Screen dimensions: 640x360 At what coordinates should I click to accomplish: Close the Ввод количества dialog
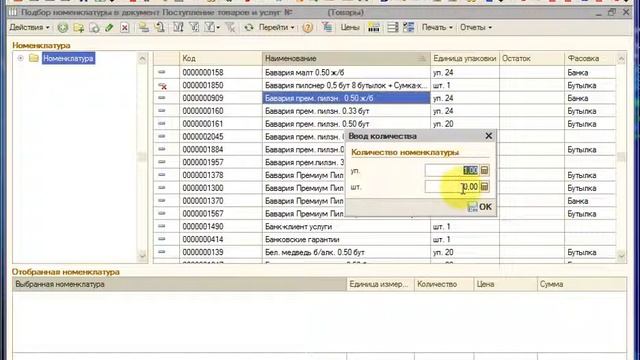click(489, 136)
